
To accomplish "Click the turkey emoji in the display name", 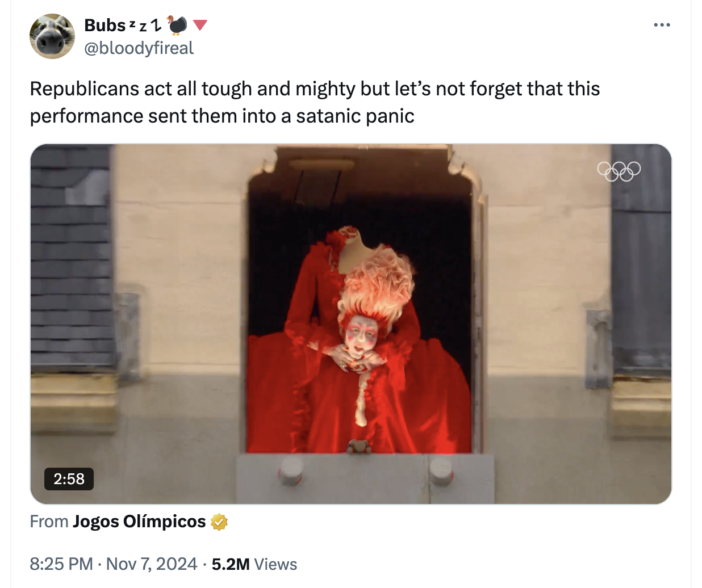I will point(177,25).
